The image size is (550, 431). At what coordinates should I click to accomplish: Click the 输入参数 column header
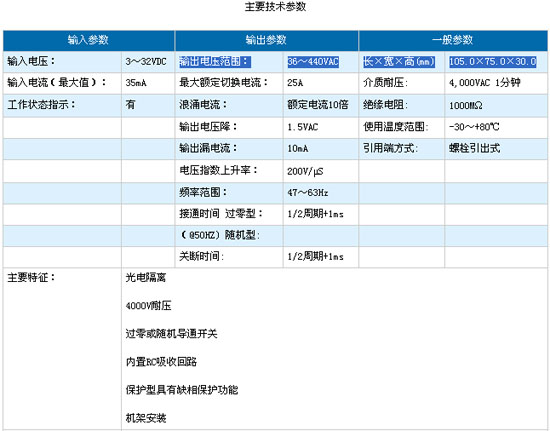[88, 40]
